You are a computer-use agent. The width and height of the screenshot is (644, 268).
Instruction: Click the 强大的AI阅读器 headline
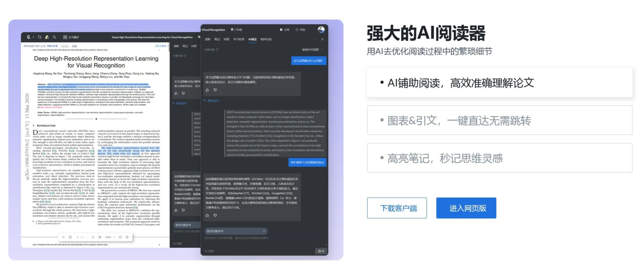coord(426,33)
